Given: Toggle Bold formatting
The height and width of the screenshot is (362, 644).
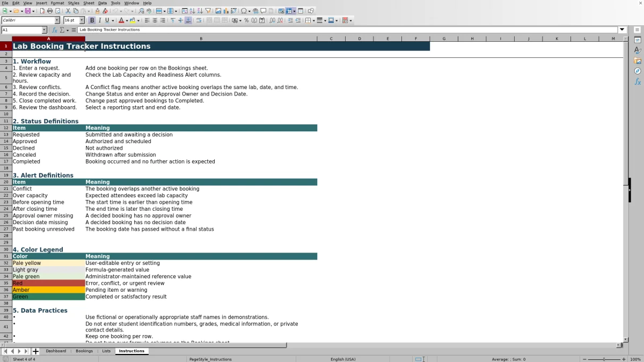Looking at the screenshot, I should [92, 20].
